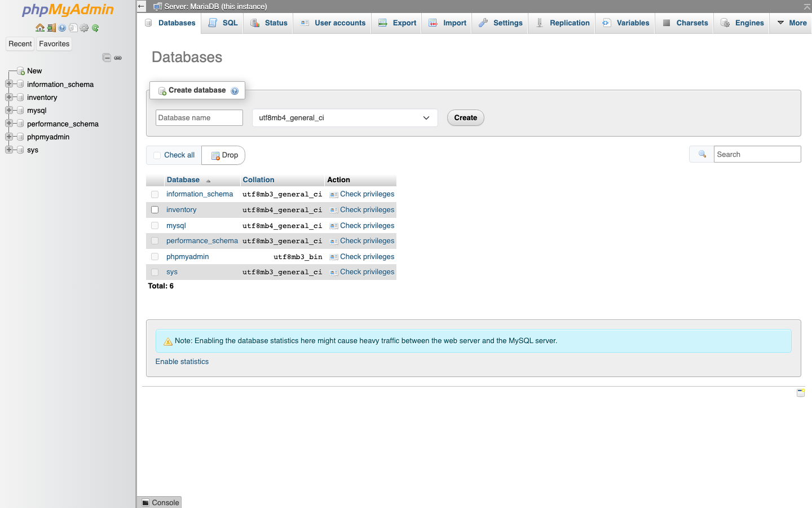Expand inventory node in navigation tree
The width and height of the screenshot is (812, 508).
(8, 97)
